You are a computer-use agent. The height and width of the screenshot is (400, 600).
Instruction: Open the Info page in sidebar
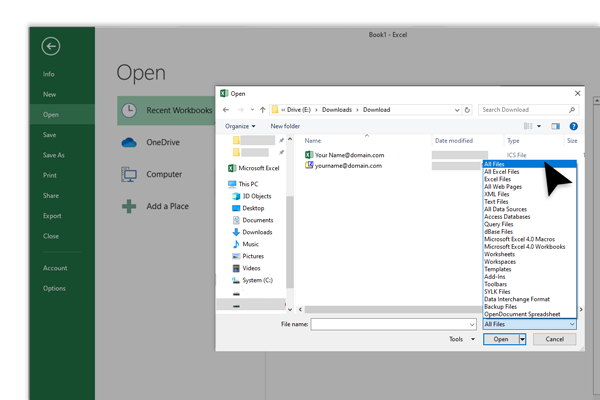coord(49,74)
